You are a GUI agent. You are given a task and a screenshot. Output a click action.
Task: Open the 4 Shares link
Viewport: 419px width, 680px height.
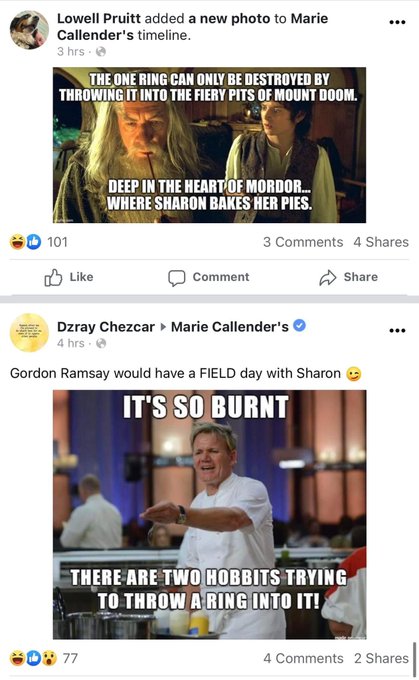(x=381, y=242)
